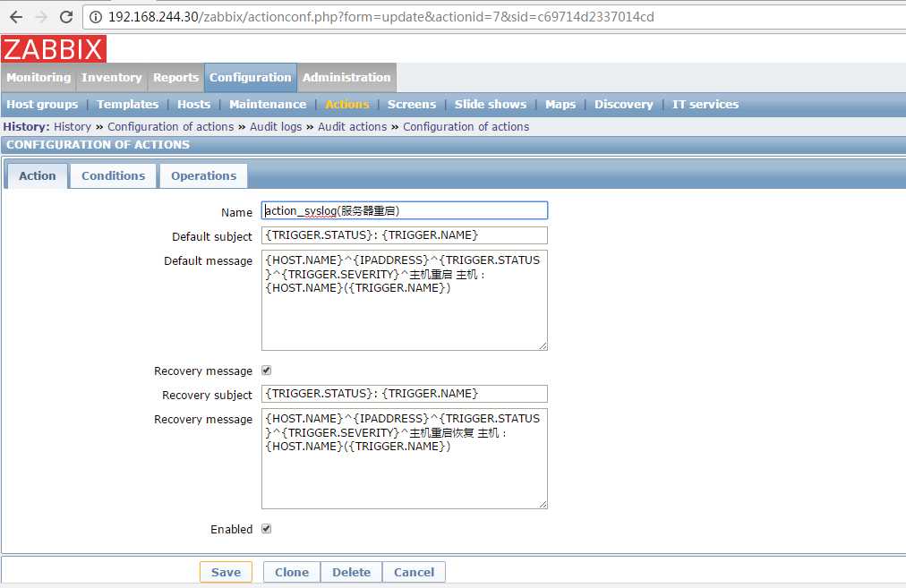This screenshot has height=588, width=906.
Task: Reload the page with refresh icon
Action: pyautogui.click(x=66, y=17)
